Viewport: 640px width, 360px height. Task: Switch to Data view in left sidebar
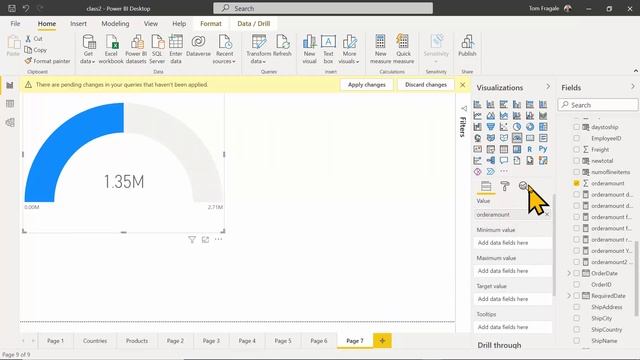[x=10, y=104]
